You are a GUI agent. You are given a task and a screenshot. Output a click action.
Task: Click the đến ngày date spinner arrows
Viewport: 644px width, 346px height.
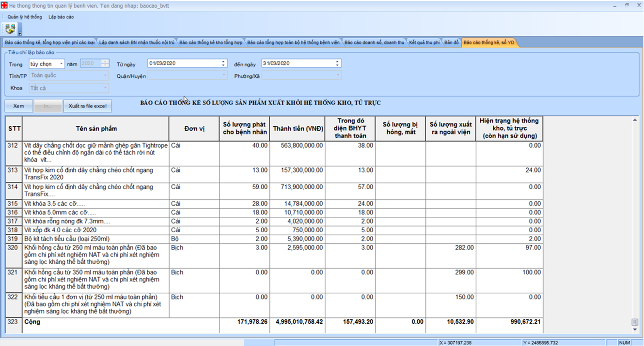point(338,63)
